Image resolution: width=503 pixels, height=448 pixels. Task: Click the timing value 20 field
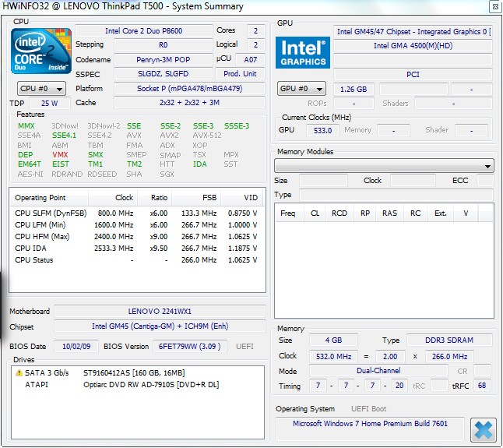coord(399,386)
